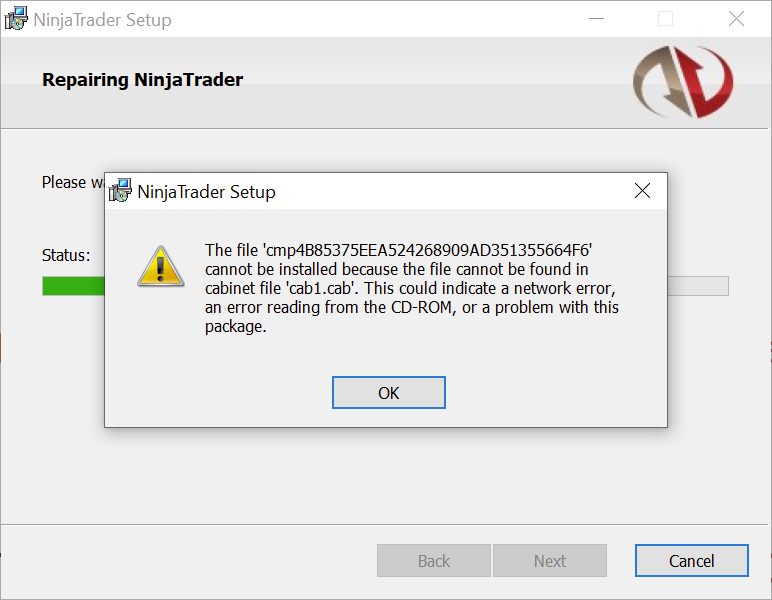Click the Status label
This screenshot has height=600, width=772.
pos(66,255)
